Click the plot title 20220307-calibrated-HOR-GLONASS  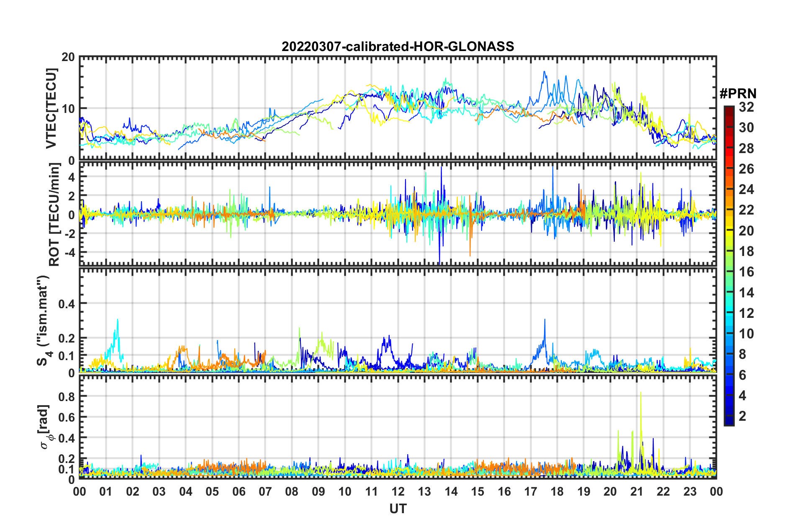[x=398, y=46]
